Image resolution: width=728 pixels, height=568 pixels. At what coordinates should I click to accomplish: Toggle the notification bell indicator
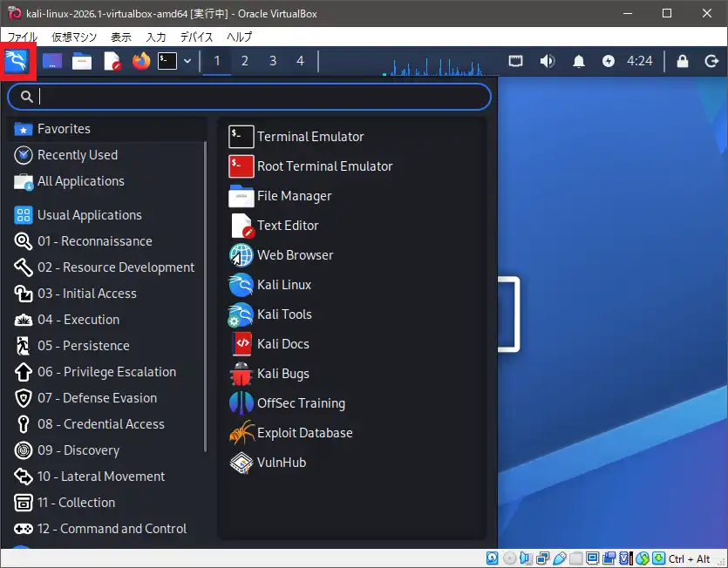(x=579, y=61)
